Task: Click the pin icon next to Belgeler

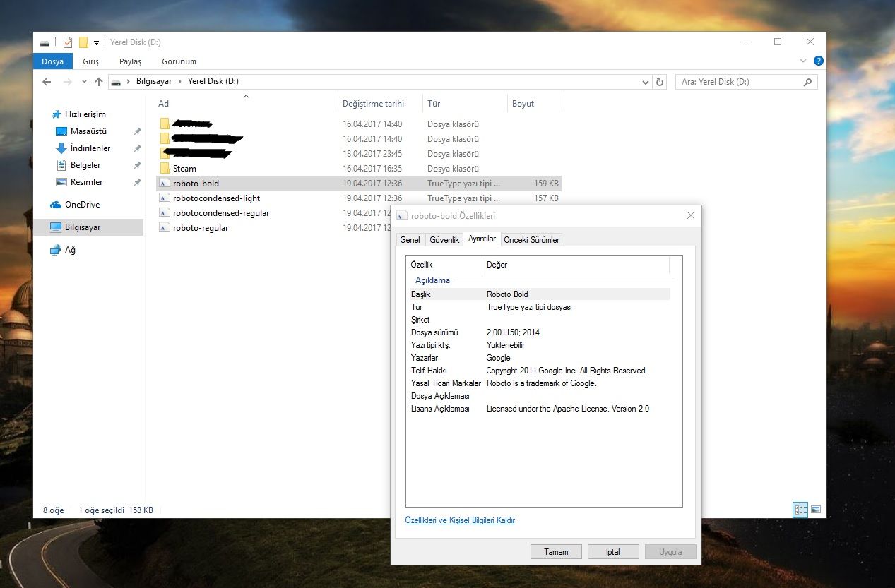Action: 137,165
